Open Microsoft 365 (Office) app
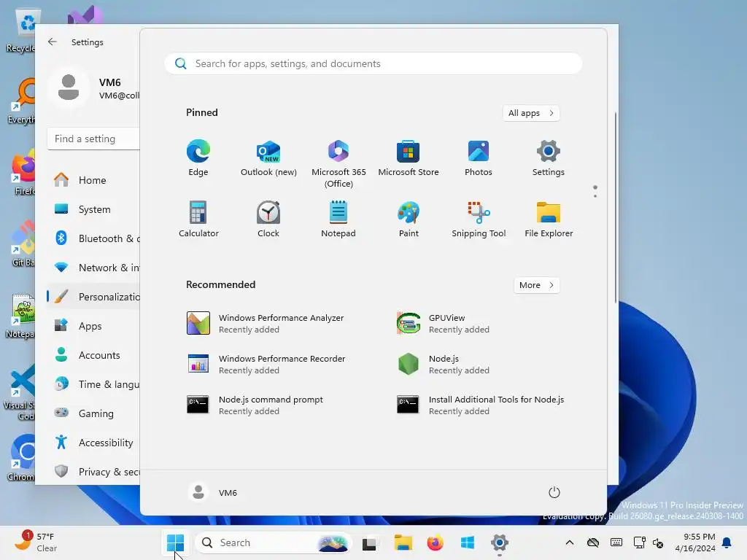The image size is (747, 560). coord(338,164)
